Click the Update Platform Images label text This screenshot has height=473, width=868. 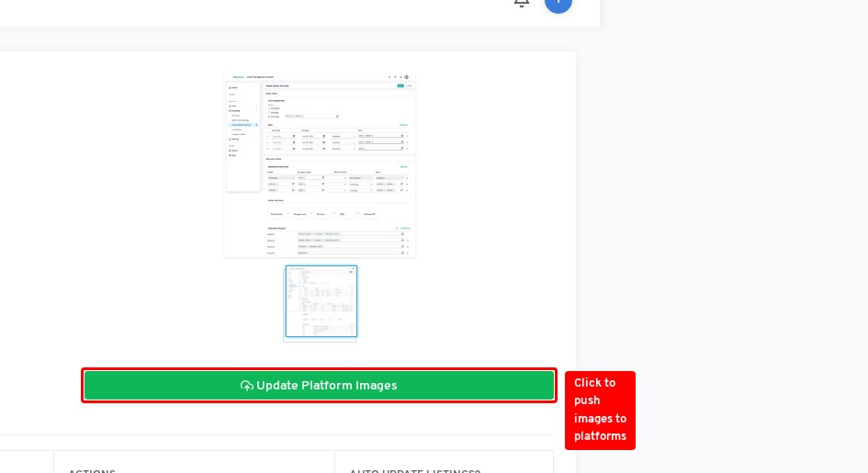tap(326, 386)
